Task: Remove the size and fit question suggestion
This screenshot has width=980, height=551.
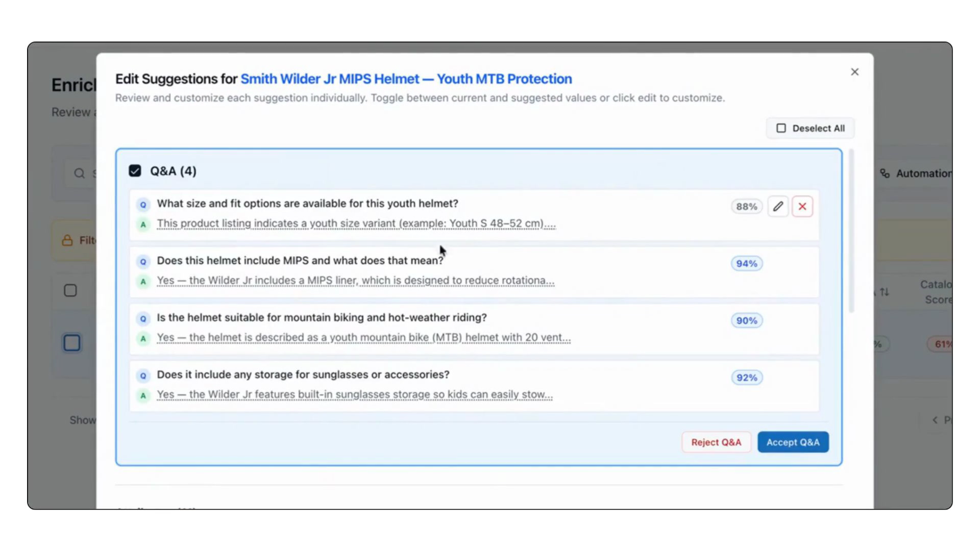Action: (802, 207)
